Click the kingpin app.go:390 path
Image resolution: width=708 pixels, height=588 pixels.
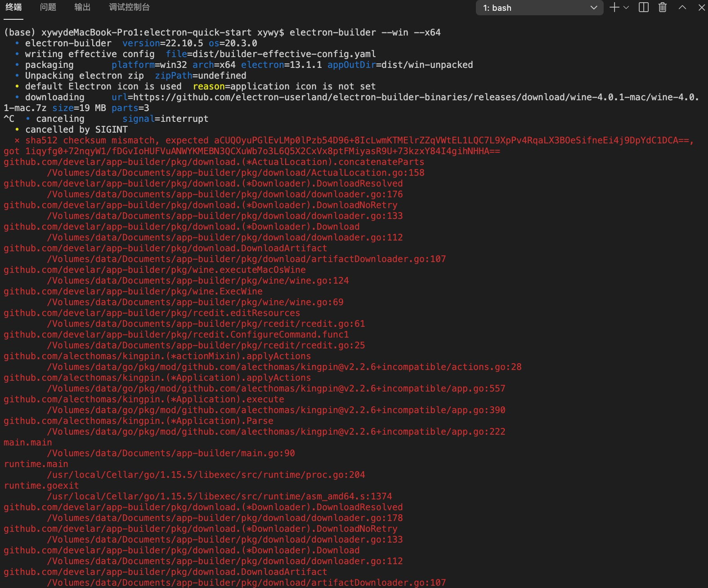pos(276,410)
